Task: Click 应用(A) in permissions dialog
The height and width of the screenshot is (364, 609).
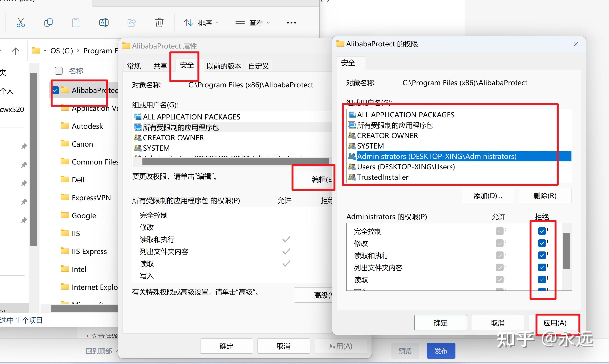Action: (x=555, y=323)
